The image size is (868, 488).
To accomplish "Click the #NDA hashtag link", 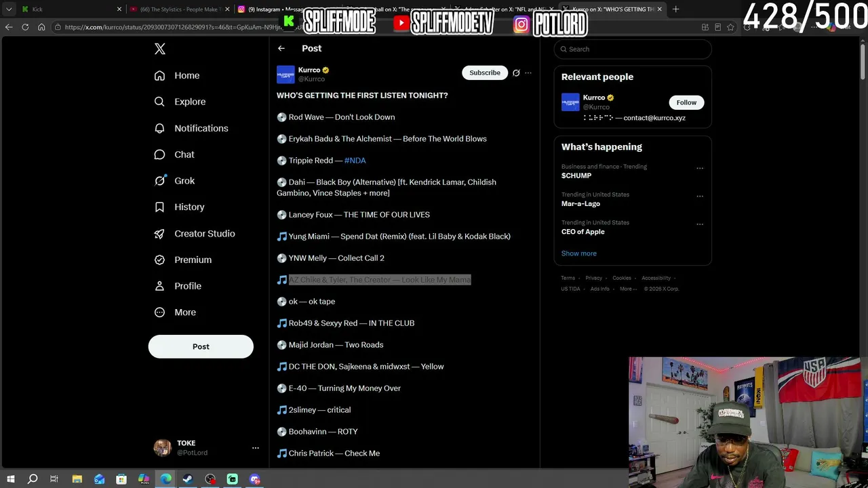I will (x=355, y=161).
